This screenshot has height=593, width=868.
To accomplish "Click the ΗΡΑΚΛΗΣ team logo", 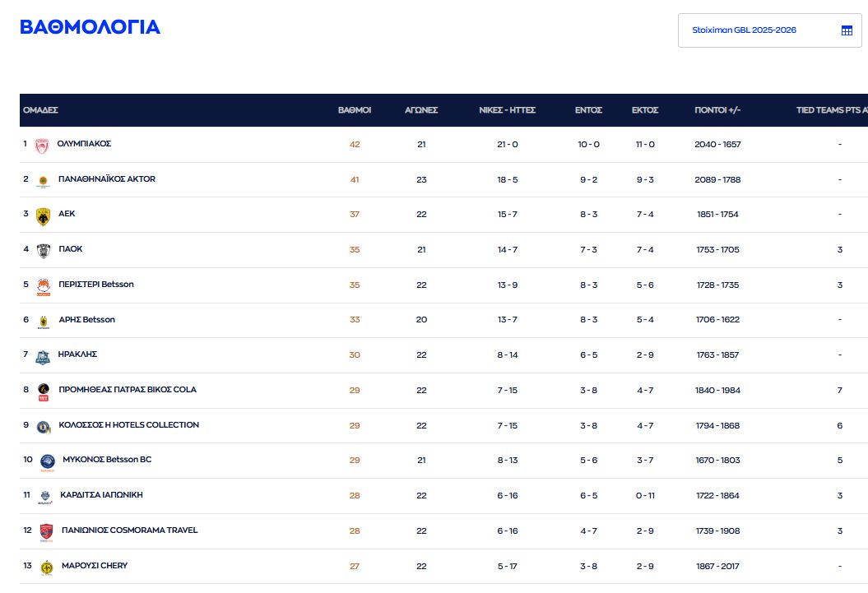I will (43, 356).
